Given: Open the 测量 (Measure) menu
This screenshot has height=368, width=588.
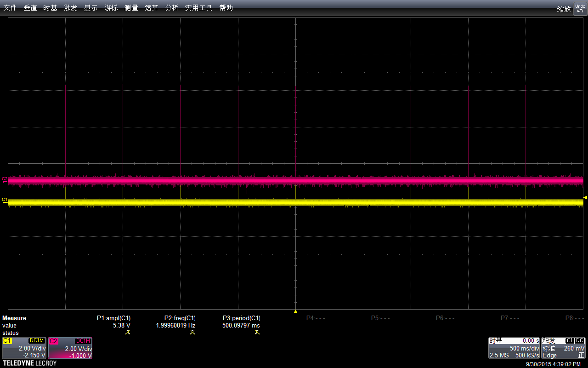Looking at the screenshot, I should coord(131,8).
